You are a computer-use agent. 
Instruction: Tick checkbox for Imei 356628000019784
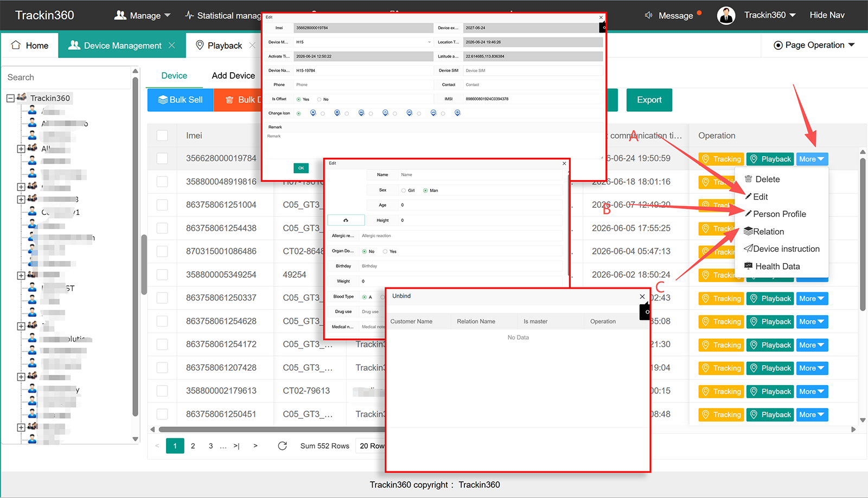tap(162, 158)
